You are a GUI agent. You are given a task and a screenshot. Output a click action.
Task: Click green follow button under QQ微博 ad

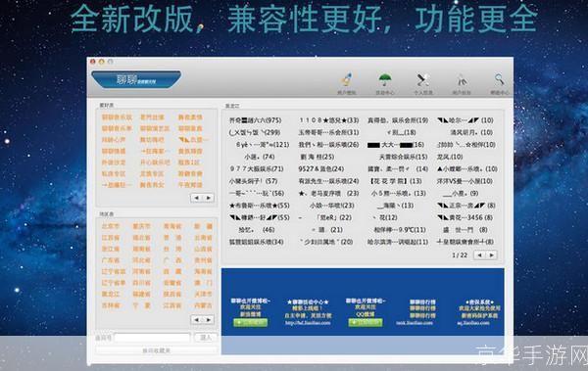coord(366,322)
